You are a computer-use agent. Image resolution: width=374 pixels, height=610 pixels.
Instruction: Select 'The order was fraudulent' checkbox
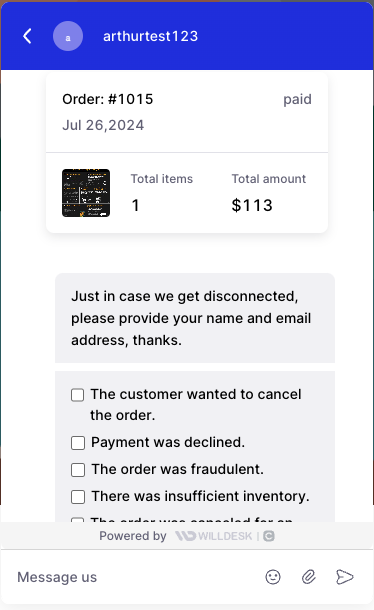coord(78,470)
